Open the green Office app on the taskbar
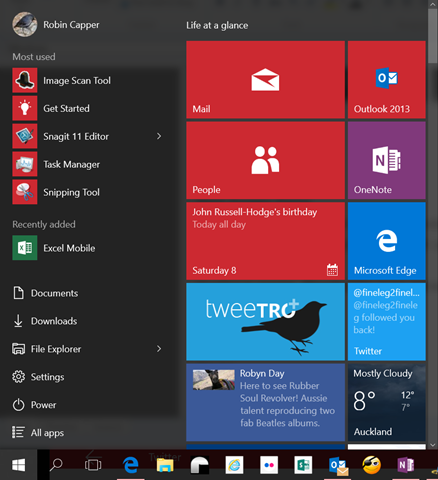 click(x=303, y=465)
